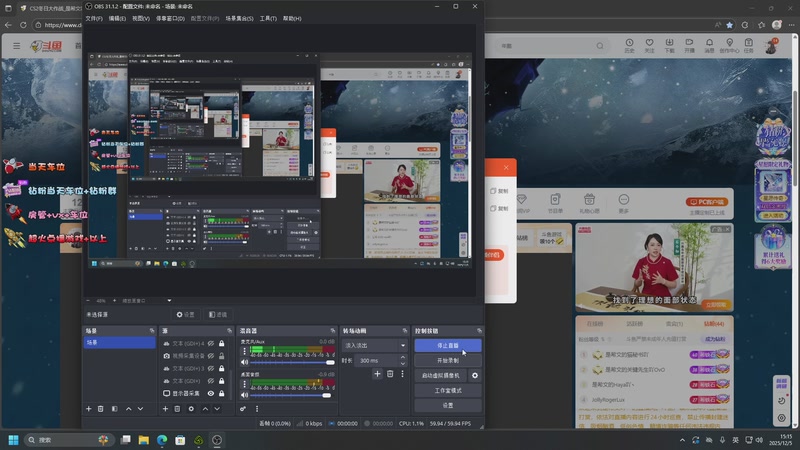Open the 文件(F) menu
Screen dimensions: 800x450
tap(94, 18)
